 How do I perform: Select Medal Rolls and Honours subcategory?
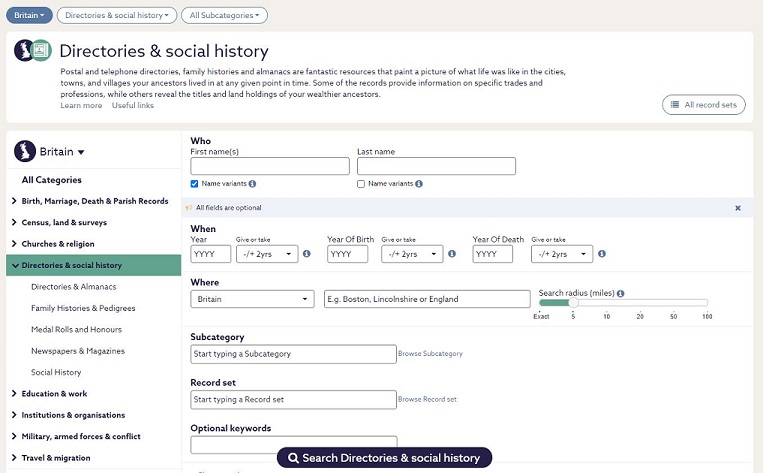coord(76,329)
